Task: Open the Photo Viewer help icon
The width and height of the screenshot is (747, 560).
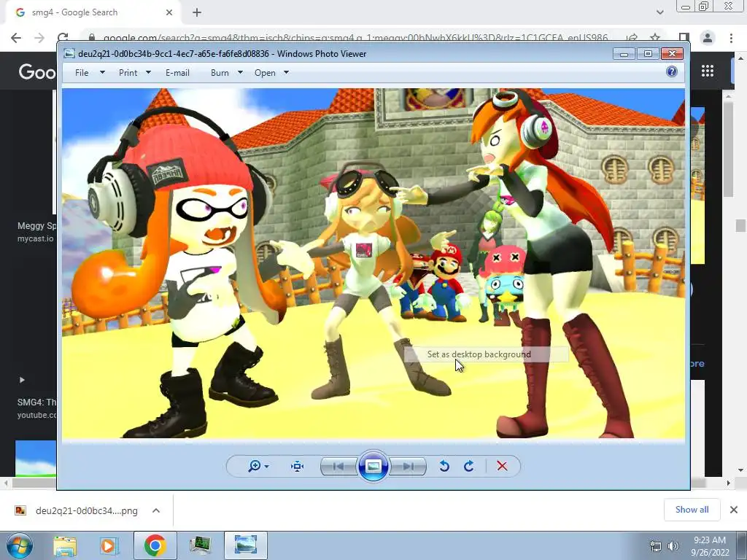Action: pos(671,72)
